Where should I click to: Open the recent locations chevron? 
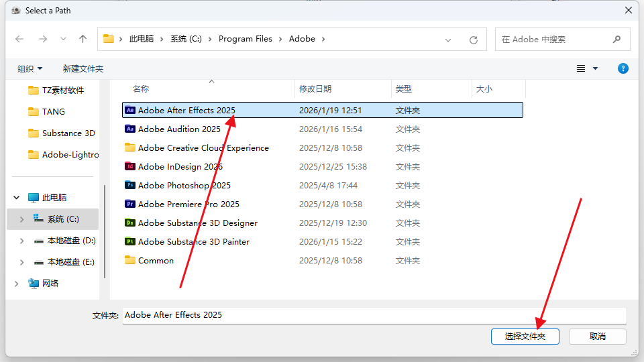click(x=63, y=39)
